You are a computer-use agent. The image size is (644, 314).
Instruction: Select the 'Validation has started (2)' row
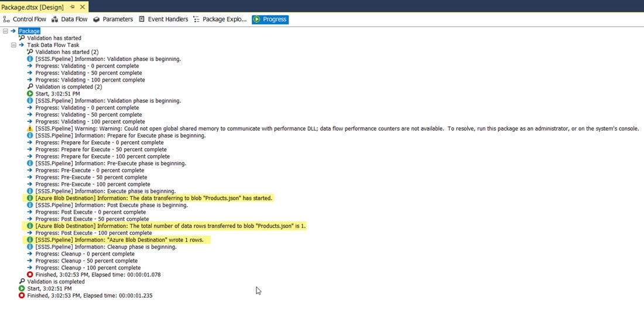[67, 52]
